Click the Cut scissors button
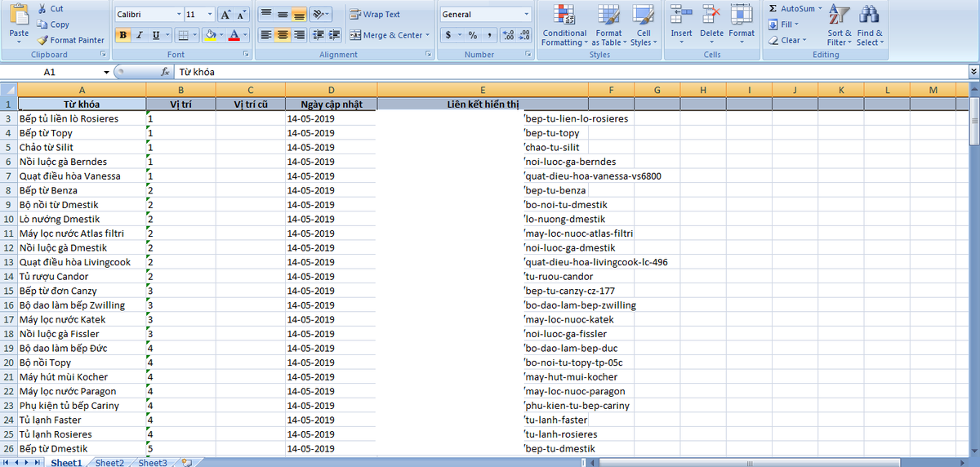980x467 pixels. [x=50, y=8]
